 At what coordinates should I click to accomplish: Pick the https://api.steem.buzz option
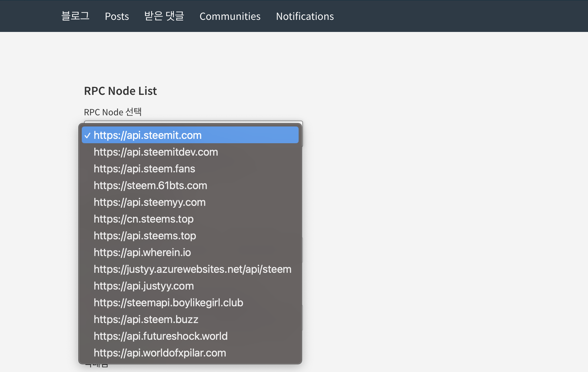coord(190,319)
